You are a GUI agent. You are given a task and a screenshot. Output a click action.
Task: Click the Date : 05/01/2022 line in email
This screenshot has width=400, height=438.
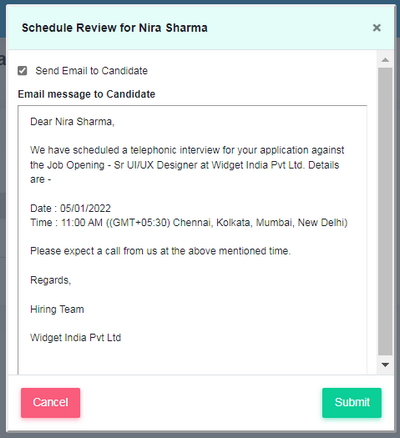[70, 208]
